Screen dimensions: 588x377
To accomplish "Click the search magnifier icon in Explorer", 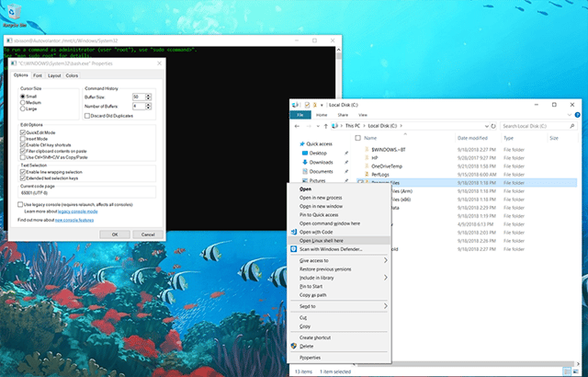I will pyautogui.click(x=571, y=126).
